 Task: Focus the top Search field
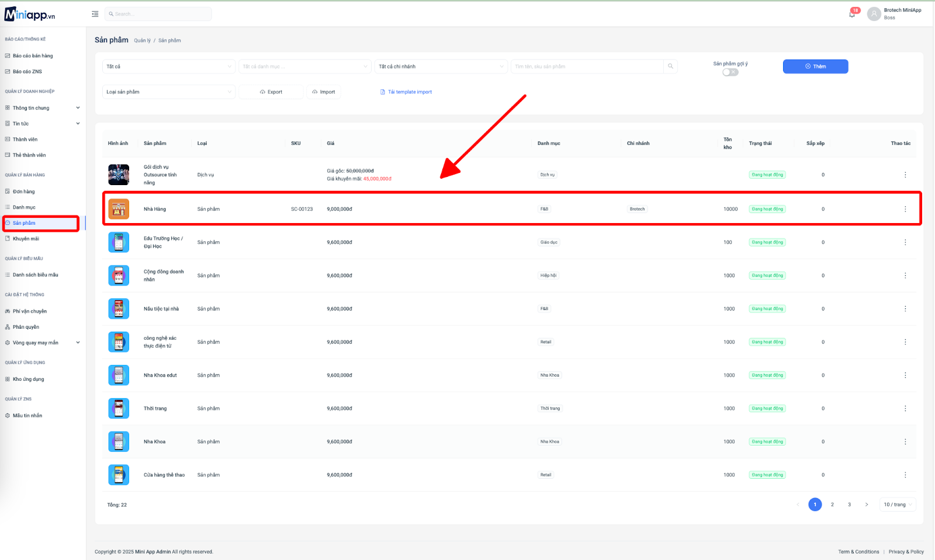(x=158, y=14)
